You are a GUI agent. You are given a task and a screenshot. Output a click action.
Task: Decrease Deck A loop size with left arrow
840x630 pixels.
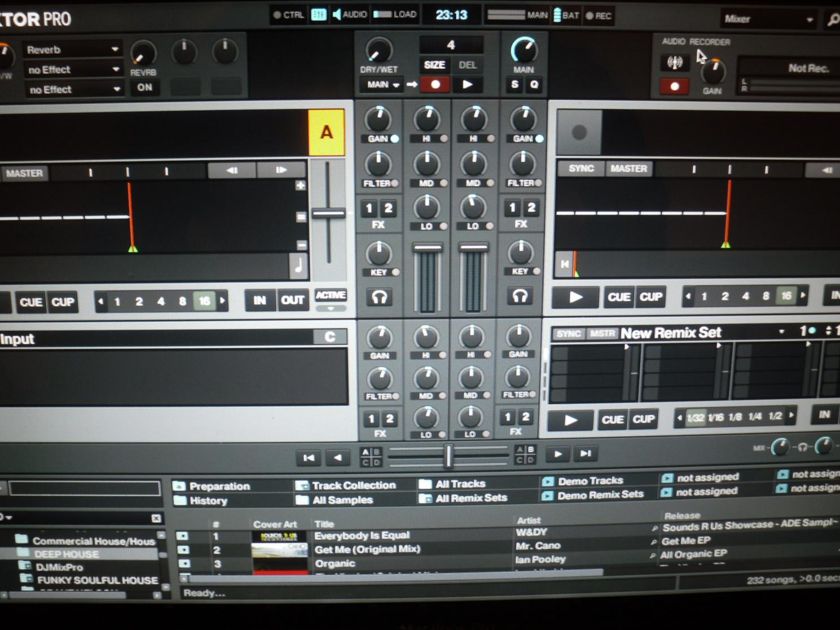coord(101,301)
